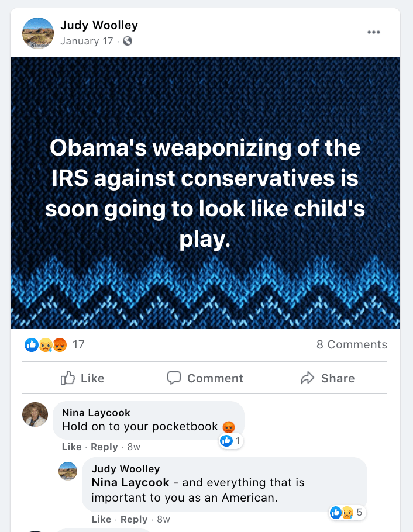Click Judy Woolley's reply avatar
Image resolution: width=413 pixels, height=532 pixels.
point(68,471)
